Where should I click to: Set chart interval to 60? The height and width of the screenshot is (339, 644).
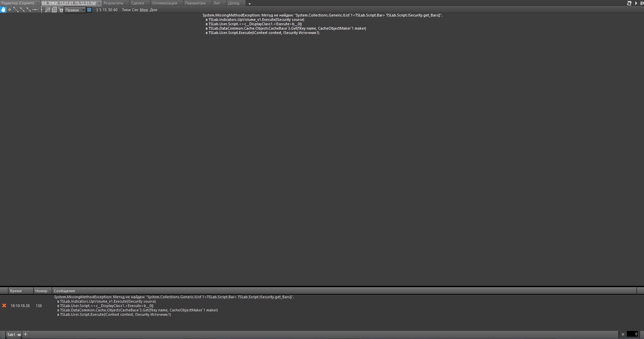115,10
